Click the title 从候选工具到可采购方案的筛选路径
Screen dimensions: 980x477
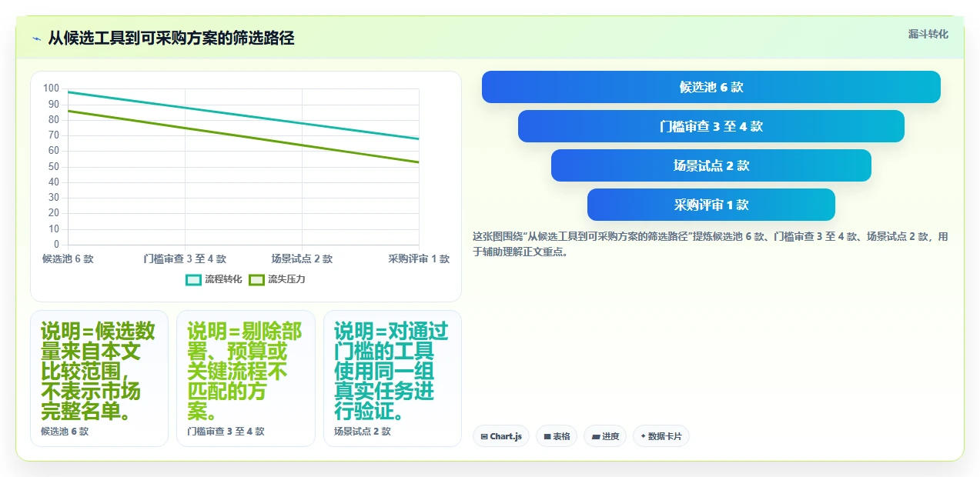click(171, 38)
